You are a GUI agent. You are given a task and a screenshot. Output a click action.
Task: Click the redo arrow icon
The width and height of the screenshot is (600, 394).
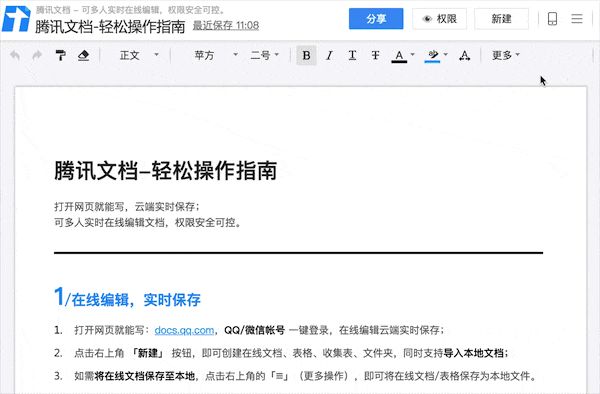(37, 55)
